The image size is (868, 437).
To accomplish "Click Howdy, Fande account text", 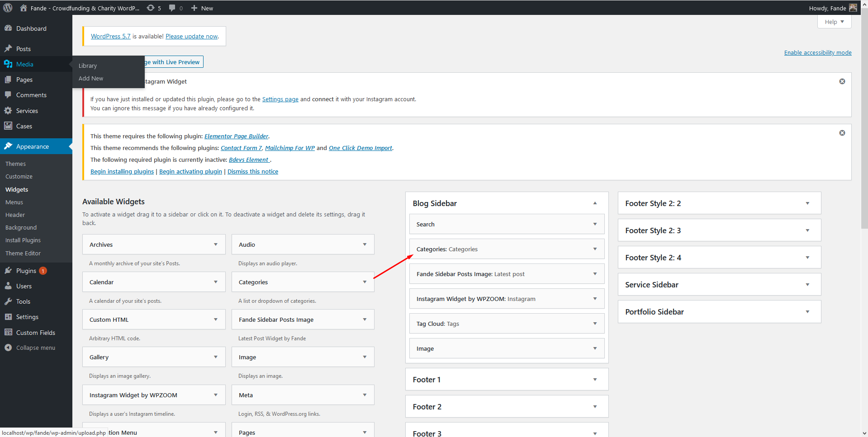I will 827,8.
